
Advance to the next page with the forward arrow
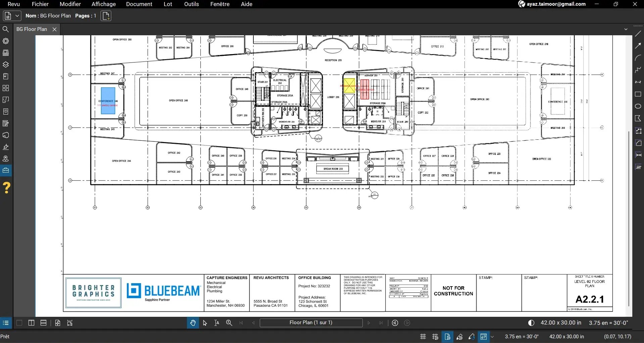coord(368,323)
